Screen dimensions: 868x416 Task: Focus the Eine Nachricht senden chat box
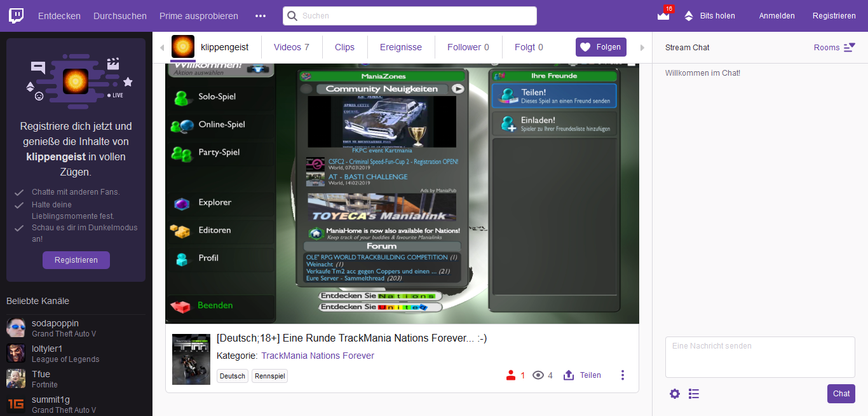[x=760, y=357]
